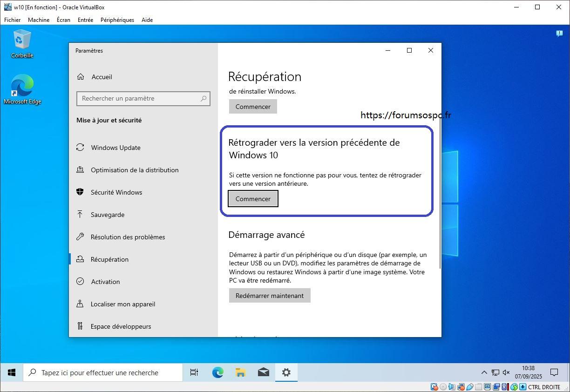This screenshot has width=570, height=392.
Task: Select Sécurité Windows in the sidebar
Action: pyautogui.click(x=143, y=192)
